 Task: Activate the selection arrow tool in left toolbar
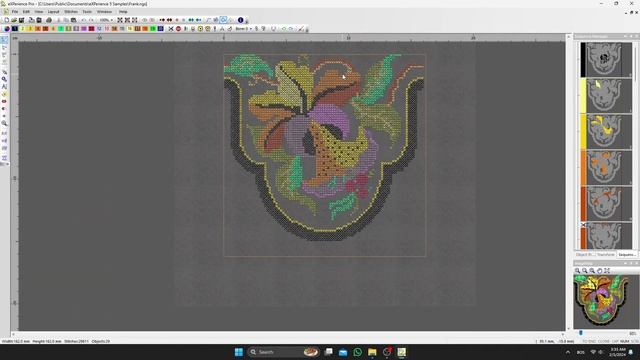pos(4,40)
